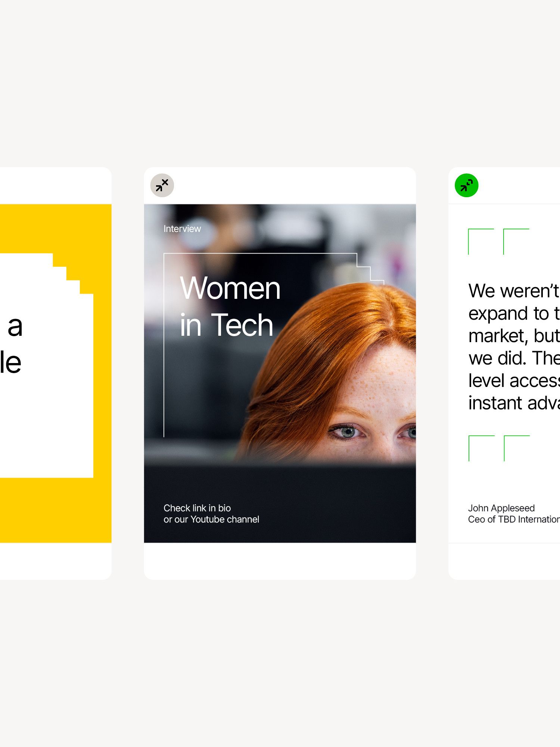560x747 pixels.
Task: Click the gray circular arrows logo icon
Action: (x=162, y=185)
